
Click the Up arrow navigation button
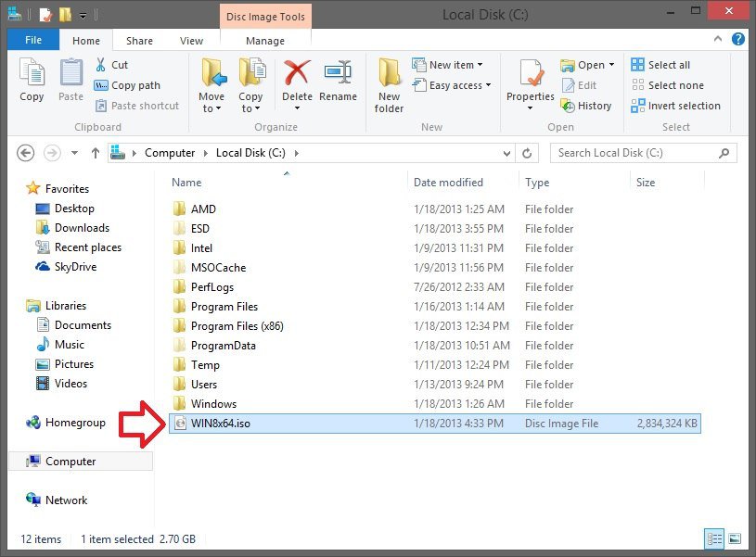coord(95,153)
